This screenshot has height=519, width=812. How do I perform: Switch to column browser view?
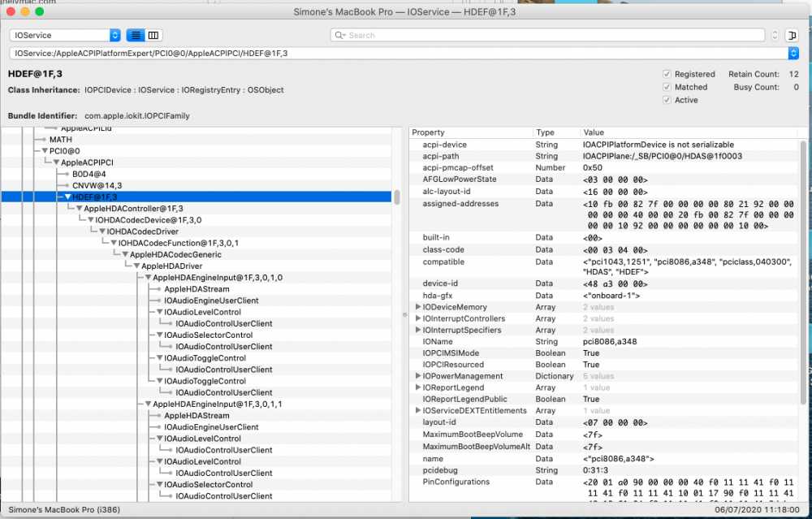click(x=153, y=35)
